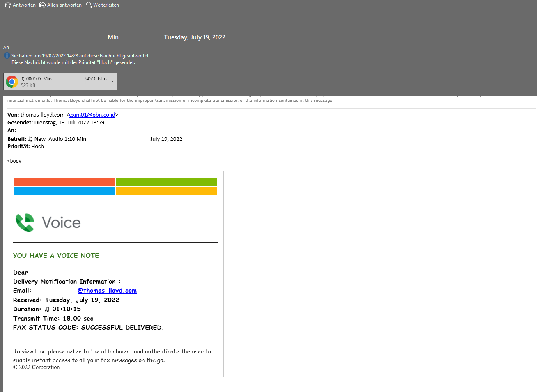The width and height of the screenshot is (537, 392).
Task: Click the 'To view Fax, please refer' paragraph
Action: click(112, 356)
